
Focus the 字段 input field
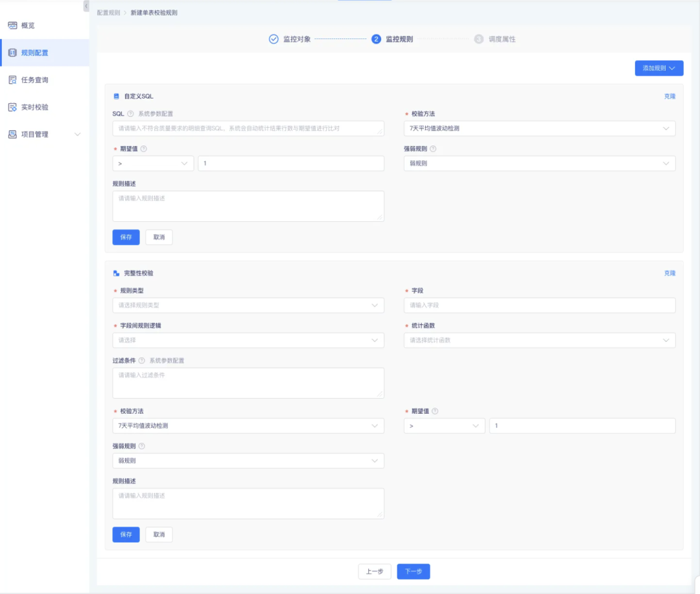pyautogui.click(x=539, y=305)
